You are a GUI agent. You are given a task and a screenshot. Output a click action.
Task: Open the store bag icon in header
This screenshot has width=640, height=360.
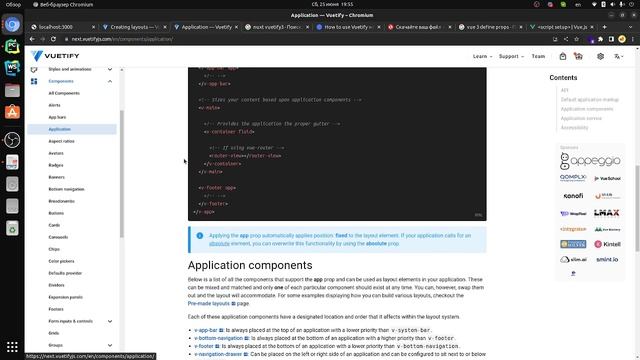click(x=562, y=56)
